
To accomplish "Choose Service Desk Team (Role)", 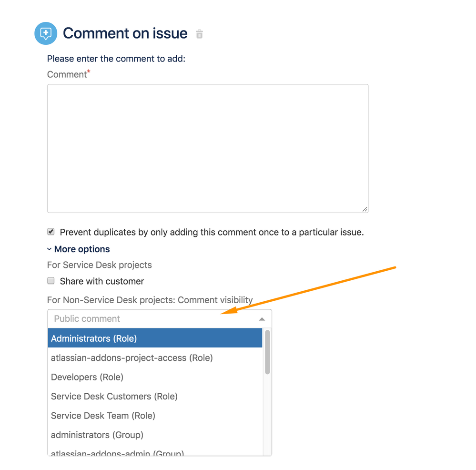I will tap(103, 416).
